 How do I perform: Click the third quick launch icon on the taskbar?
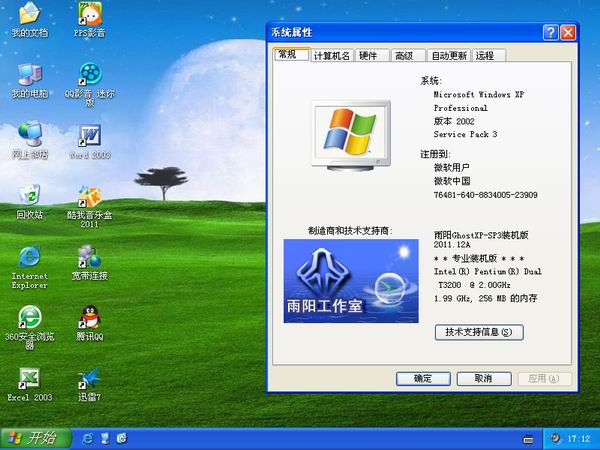point(122,439)
